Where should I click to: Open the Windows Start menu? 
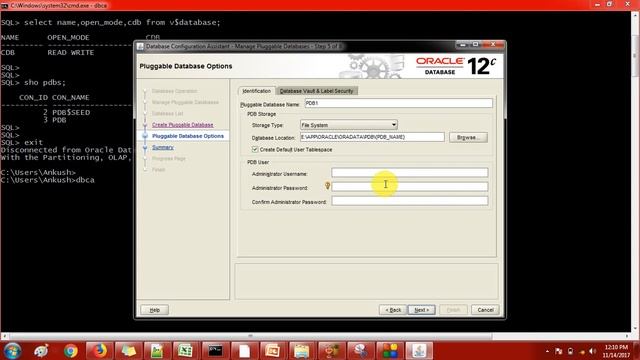tap(12, 351)
